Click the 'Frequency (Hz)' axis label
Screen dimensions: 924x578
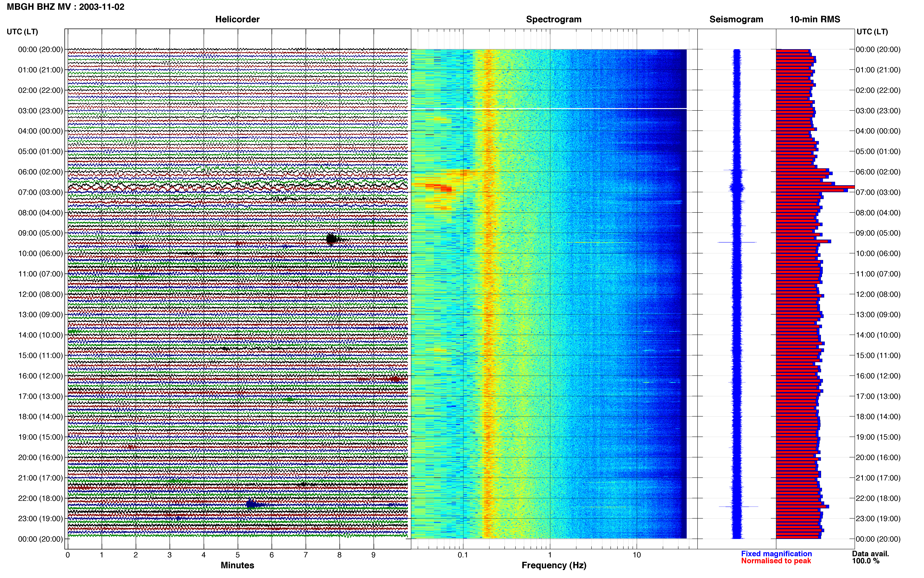point(554,565)
